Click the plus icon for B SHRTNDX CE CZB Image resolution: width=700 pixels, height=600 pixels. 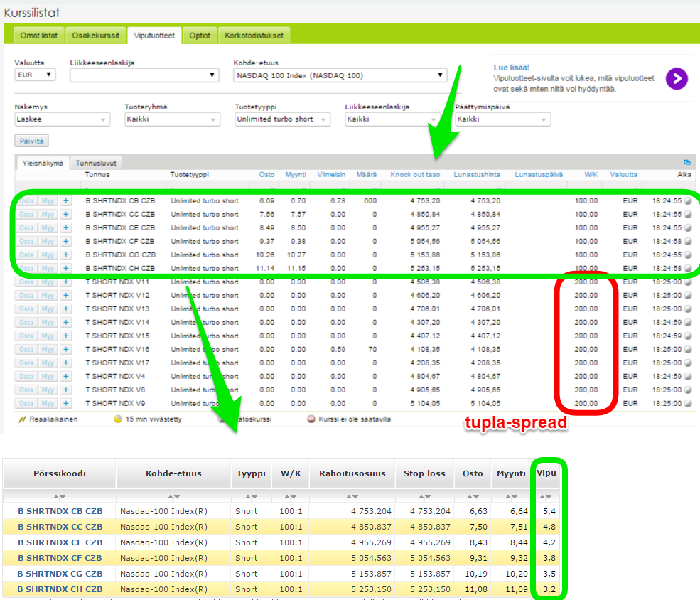(66, 227)
